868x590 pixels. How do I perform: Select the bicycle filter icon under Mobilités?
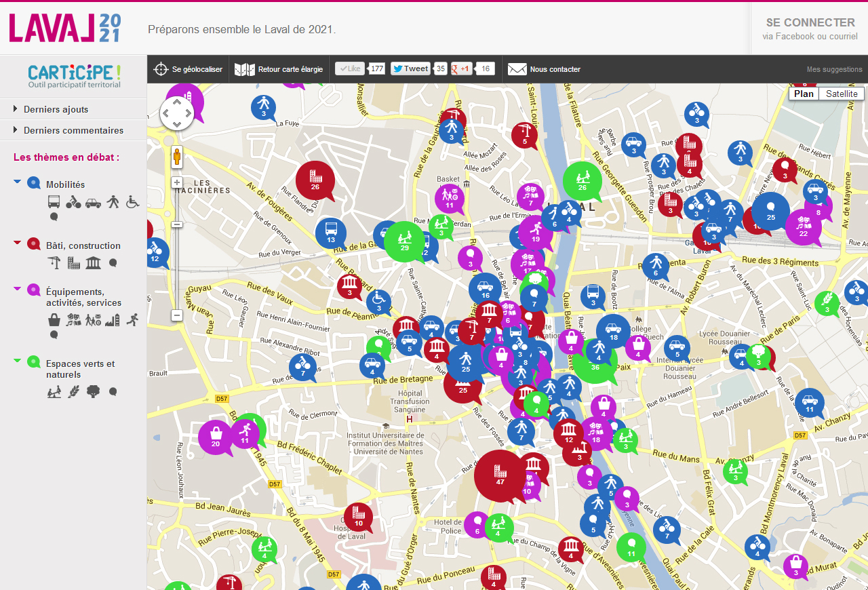[73, 201]
